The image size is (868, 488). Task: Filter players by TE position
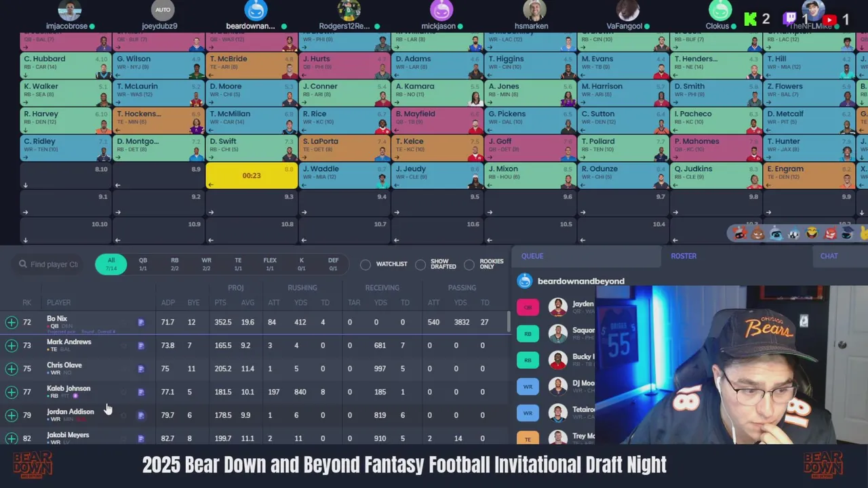point(238,264)
